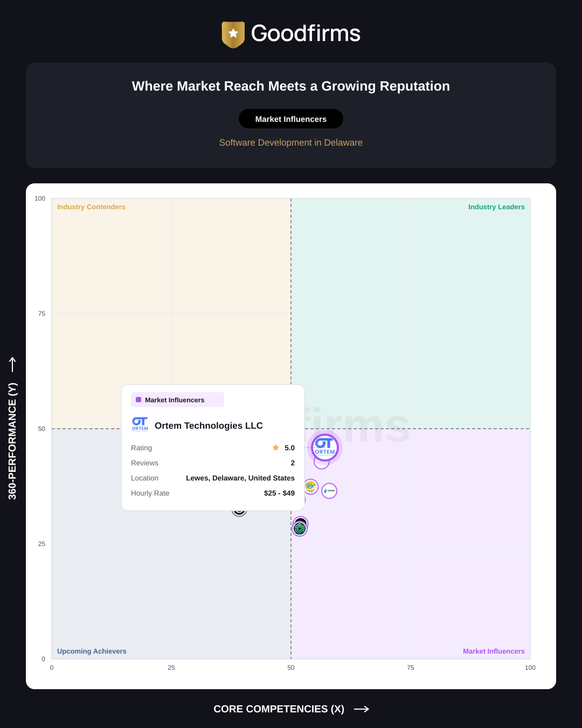
Task: Click Ortem logo inside tooltip card
Action: point(140,424)
